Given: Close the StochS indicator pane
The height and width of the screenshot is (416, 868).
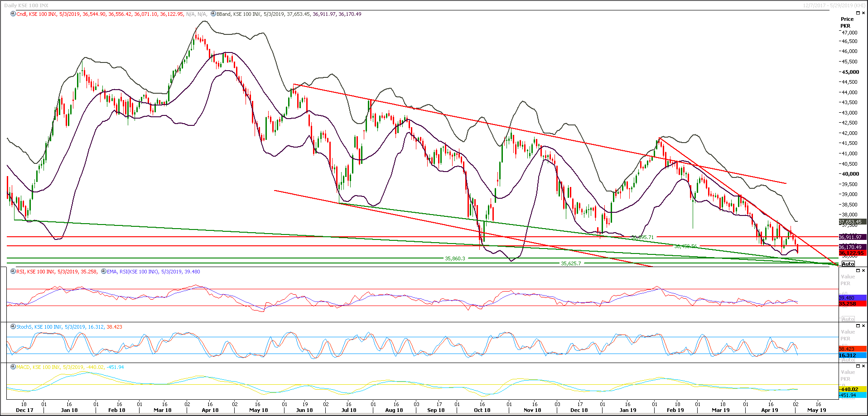Looking at the screenshot, I should coord(863,326).
